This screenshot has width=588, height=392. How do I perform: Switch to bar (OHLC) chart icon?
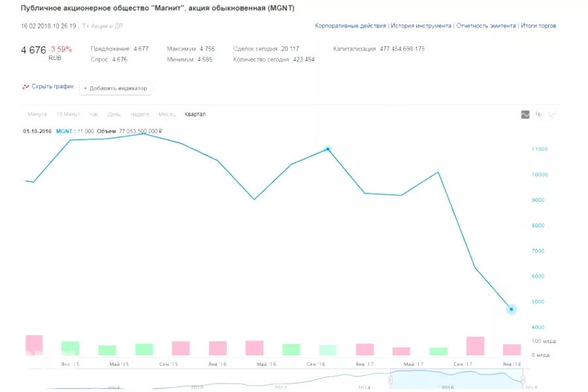553,114
